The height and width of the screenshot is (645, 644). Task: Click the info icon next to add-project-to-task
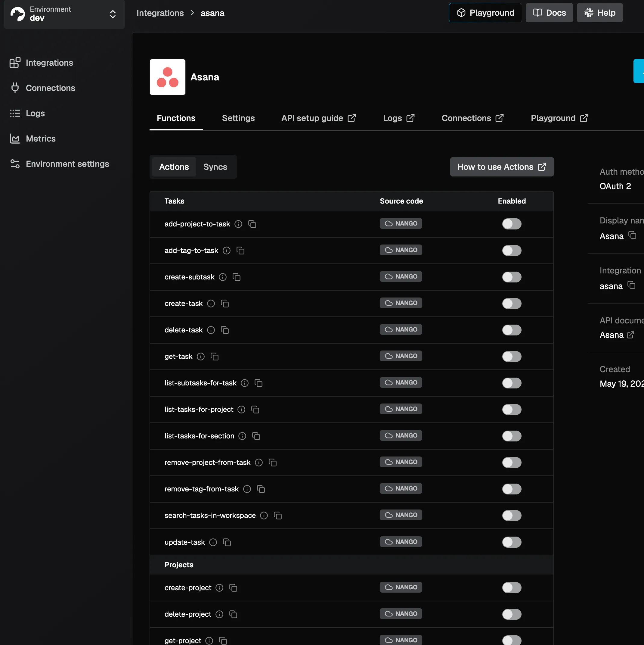point(238,224)
